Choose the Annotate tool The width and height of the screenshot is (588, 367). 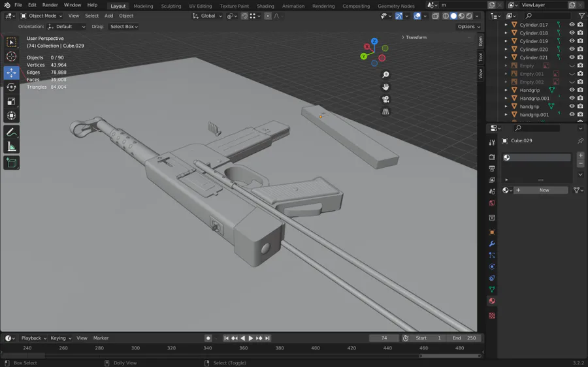point(11,133)
